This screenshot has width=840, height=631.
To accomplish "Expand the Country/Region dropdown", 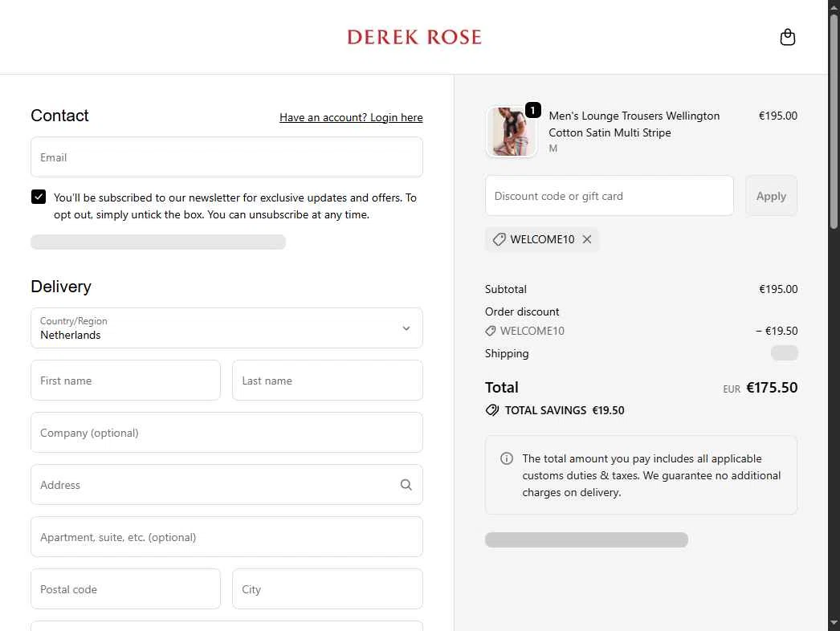I will [x=226, y=328].
